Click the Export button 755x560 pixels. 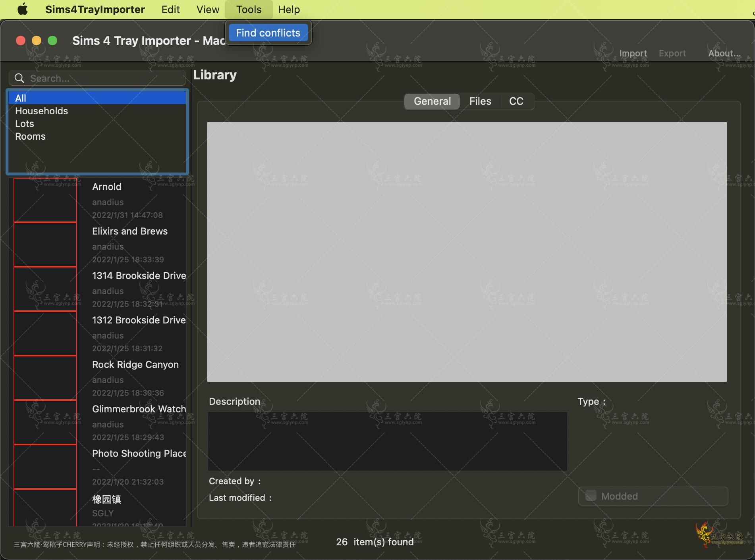[x=672, y=53]
